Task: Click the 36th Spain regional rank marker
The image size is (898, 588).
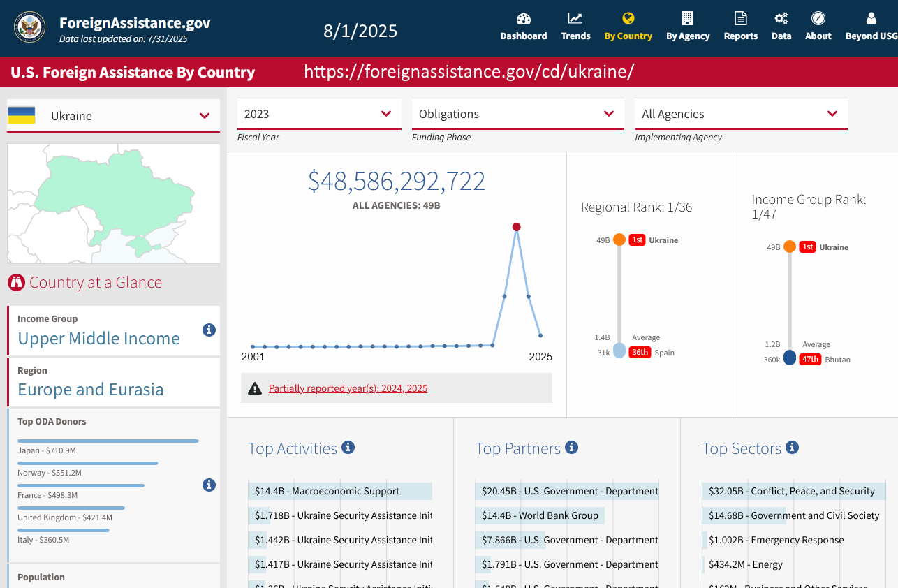Action: [619, 351]
